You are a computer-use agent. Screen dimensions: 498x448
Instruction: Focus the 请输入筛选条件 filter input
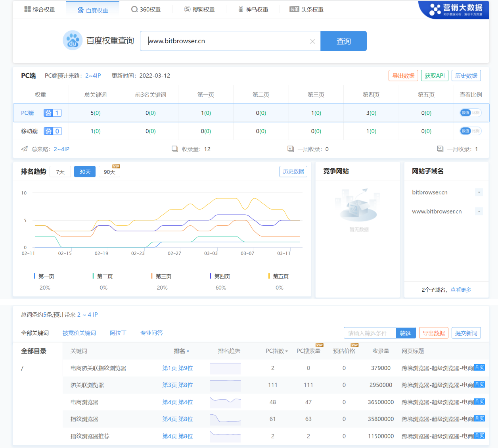370,333
